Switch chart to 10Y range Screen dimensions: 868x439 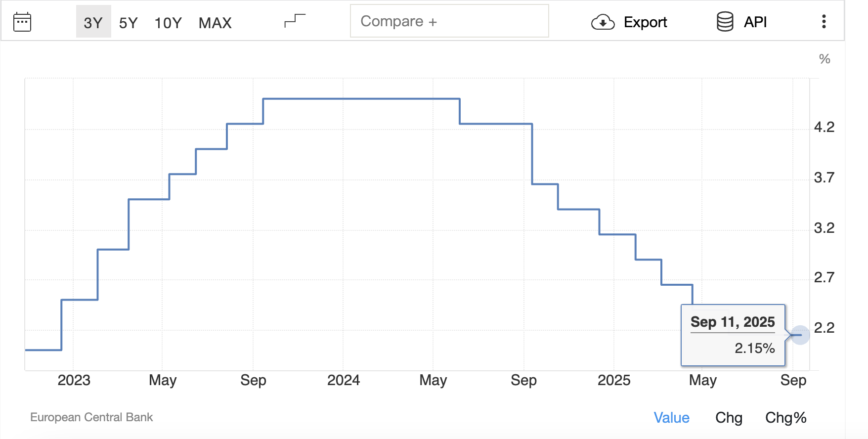168,22
